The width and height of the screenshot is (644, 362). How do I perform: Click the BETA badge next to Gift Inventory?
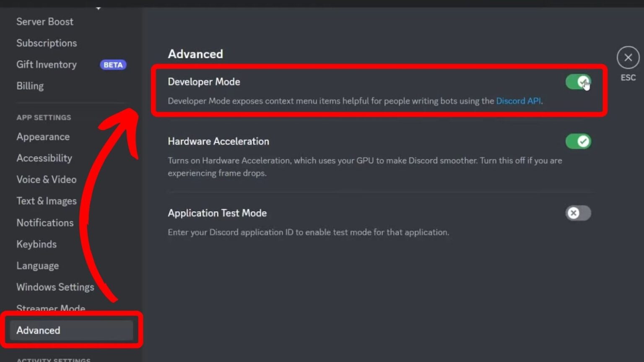click(x=112, y=65)
